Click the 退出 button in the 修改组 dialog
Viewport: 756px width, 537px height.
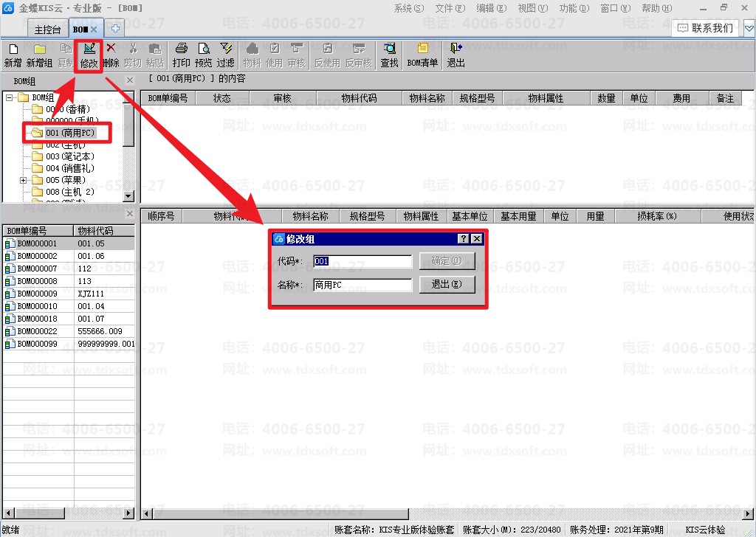[x=447, y=284]
